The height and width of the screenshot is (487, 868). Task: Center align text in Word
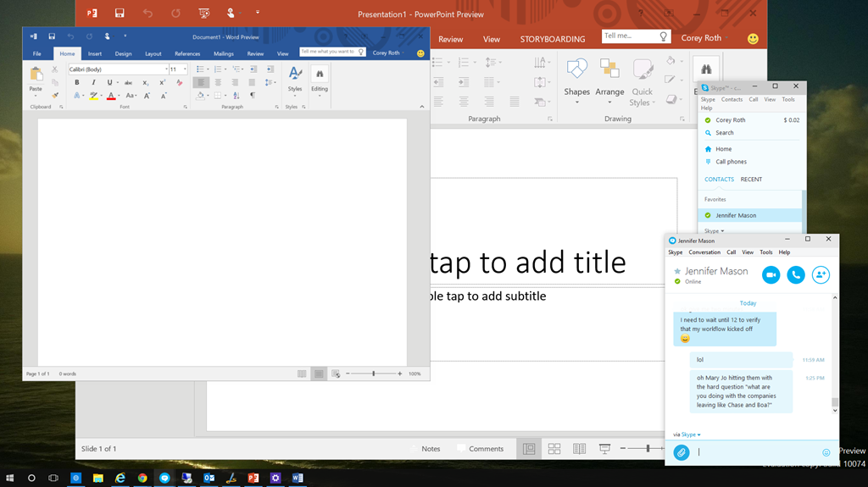218,82
